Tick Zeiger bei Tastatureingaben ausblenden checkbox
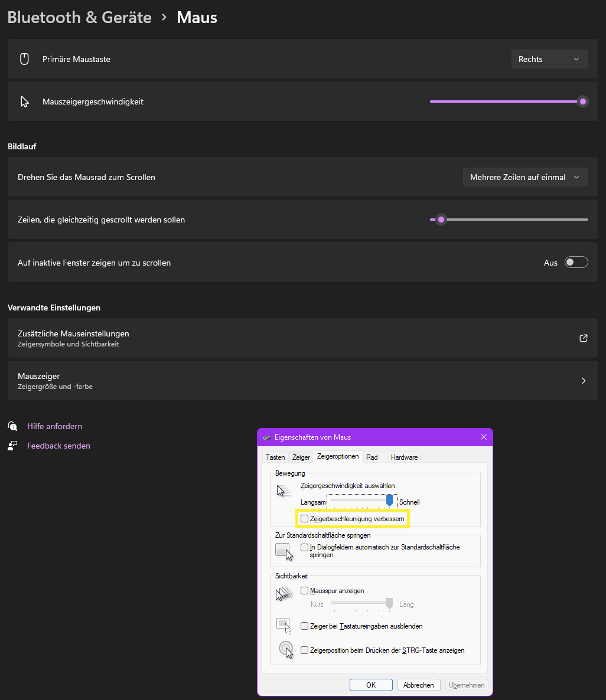This screenshot has width=606, height=700. [x=304, y=626]
